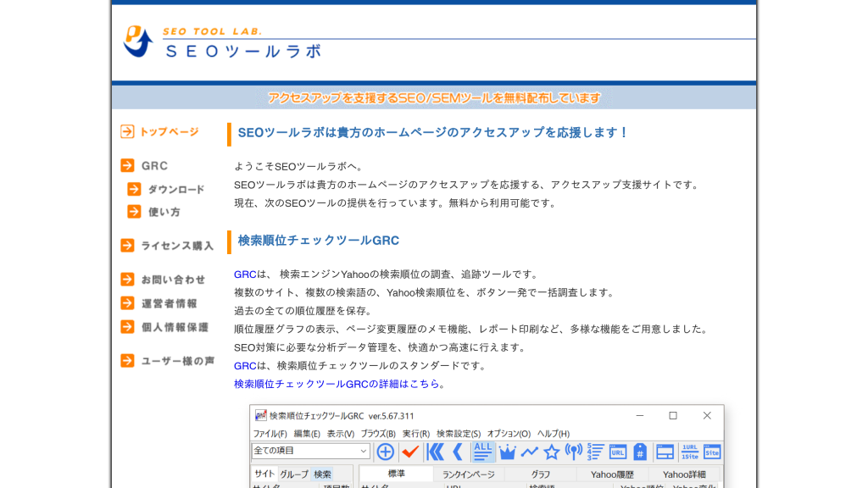Open 検索順位チェックツールGRCの詳細はこちら link

pos(337,384)
